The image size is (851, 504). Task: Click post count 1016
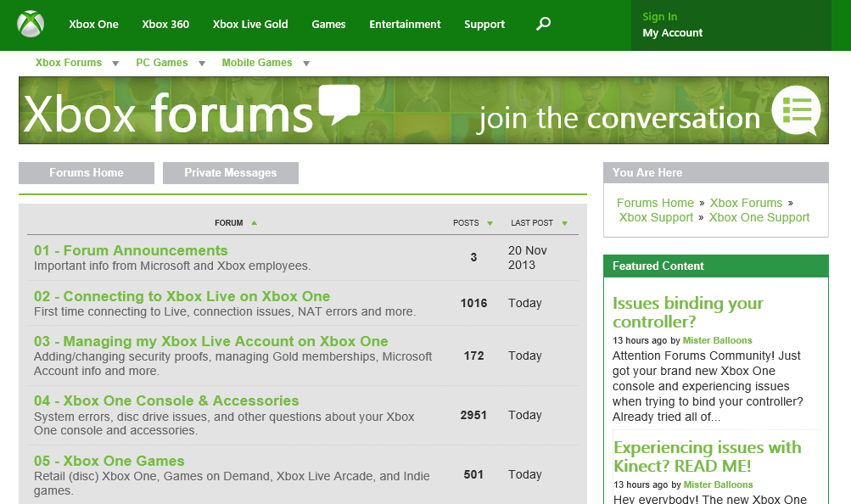[x=473, y=303]
